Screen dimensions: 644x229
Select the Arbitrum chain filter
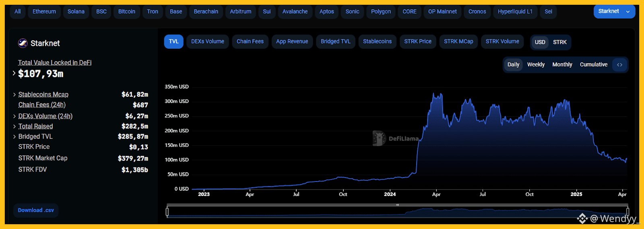click(241, 12)
